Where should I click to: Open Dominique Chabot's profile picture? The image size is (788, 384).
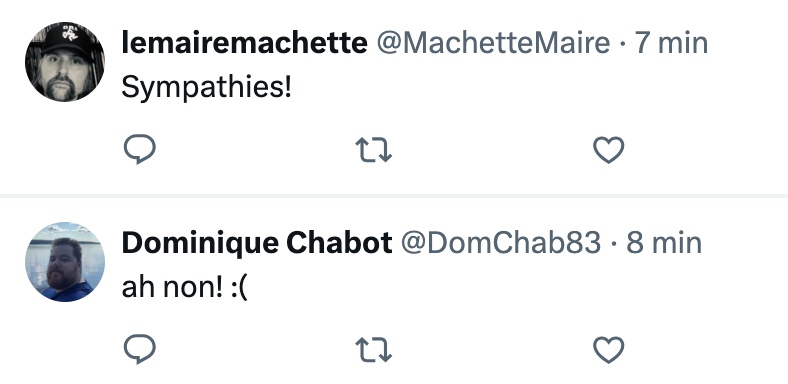click(x=65, y=261)
